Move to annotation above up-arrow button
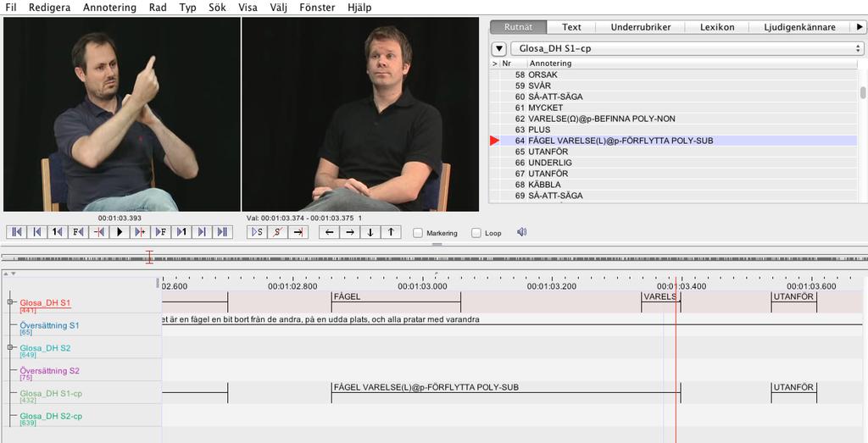 click(391, 232)
